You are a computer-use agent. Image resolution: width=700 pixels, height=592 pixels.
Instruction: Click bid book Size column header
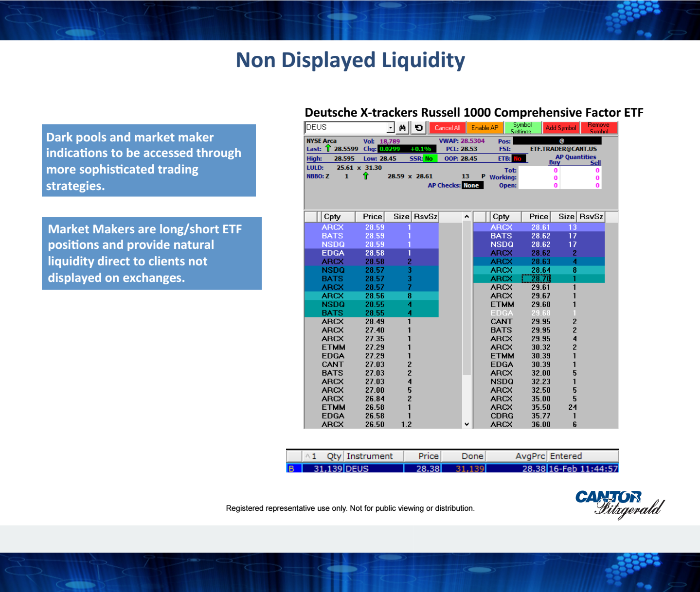[399, 217]
